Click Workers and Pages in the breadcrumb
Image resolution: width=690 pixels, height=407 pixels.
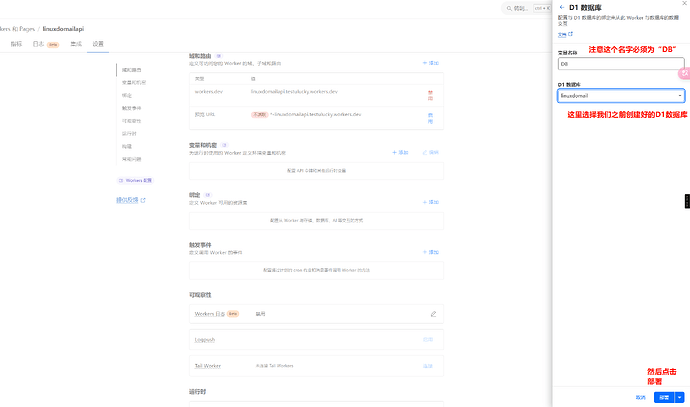(17, 29)
